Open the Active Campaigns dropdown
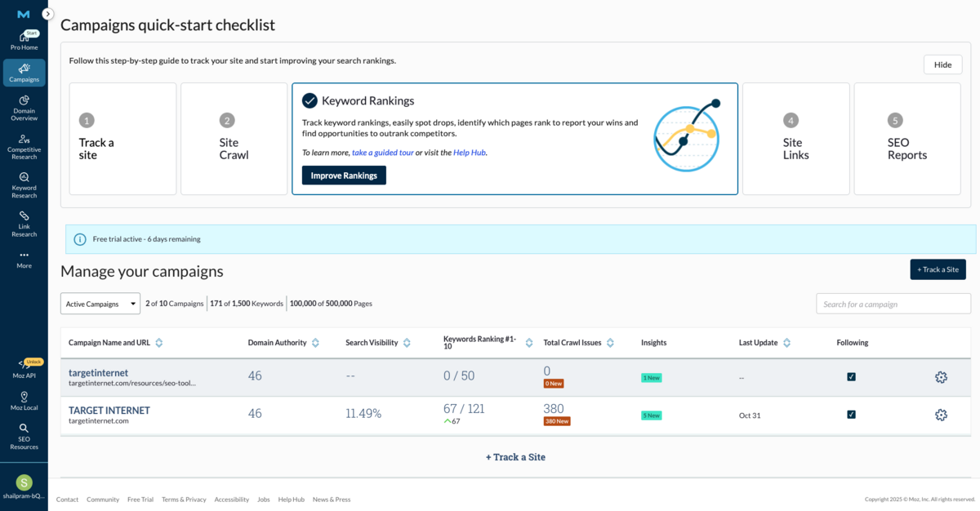980x511 pixels. (100, 304)
